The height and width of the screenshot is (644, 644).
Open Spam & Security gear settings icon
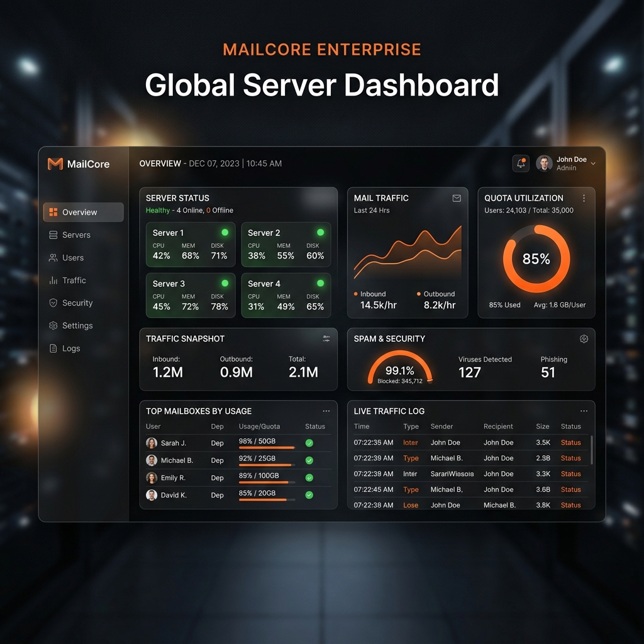tap(584, 339)
